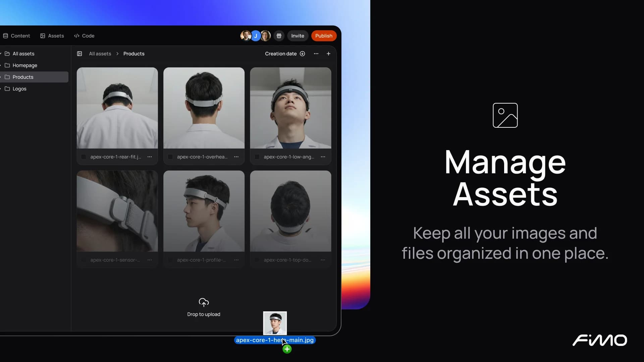The height and width of the screenshot is (362, 644).
Task: Open options for the apex-core-1-low-angle image
Action: tap(323, 157)
